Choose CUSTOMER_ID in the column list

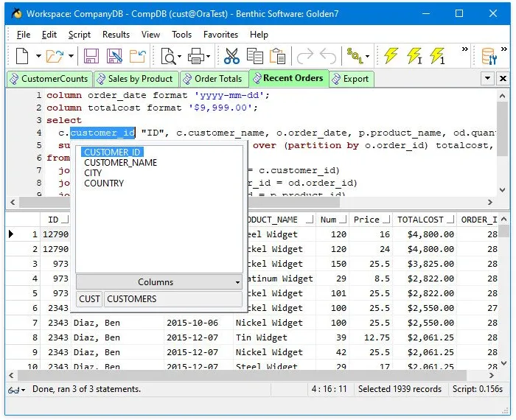pyautogui.click(x=112, y=152)
